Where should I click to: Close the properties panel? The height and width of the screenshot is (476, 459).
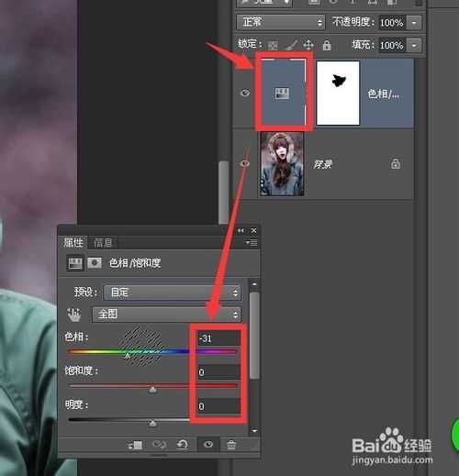[253, 230]
